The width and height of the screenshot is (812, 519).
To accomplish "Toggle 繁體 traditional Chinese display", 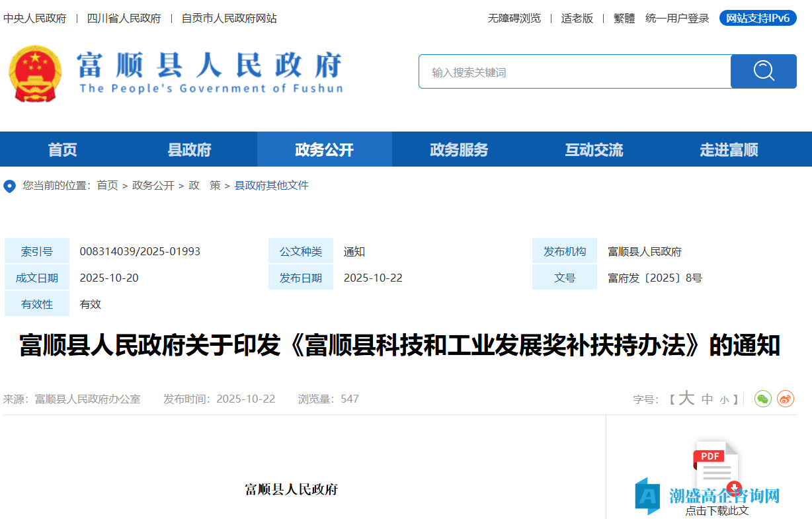I will click(624, 19).
